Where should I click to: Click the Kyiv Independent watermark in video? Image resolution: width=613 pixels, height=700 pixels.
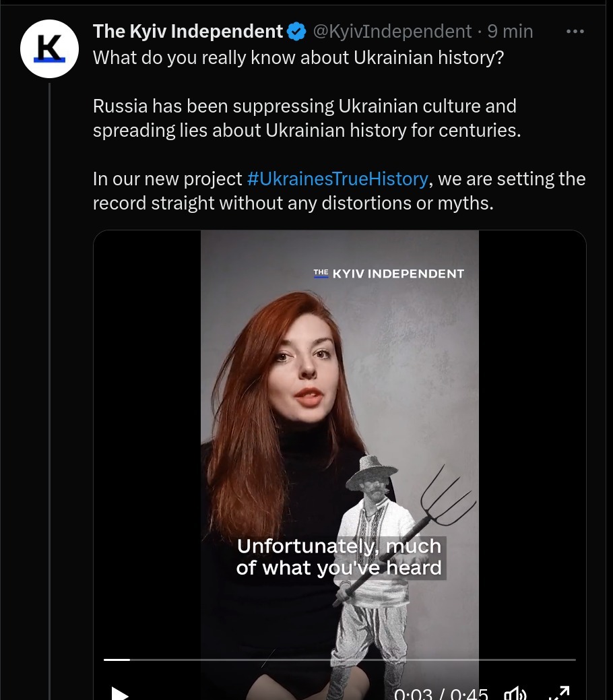click(389, 274)
